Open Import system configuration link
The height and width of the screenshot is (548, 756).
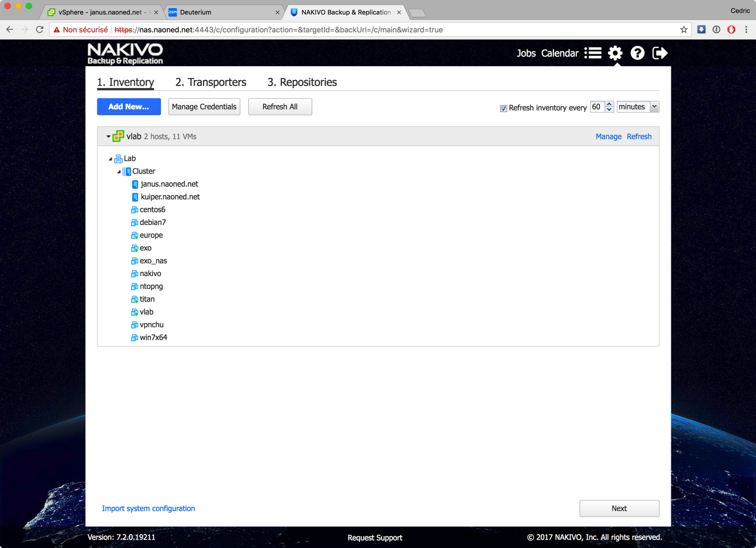[149, 509]
